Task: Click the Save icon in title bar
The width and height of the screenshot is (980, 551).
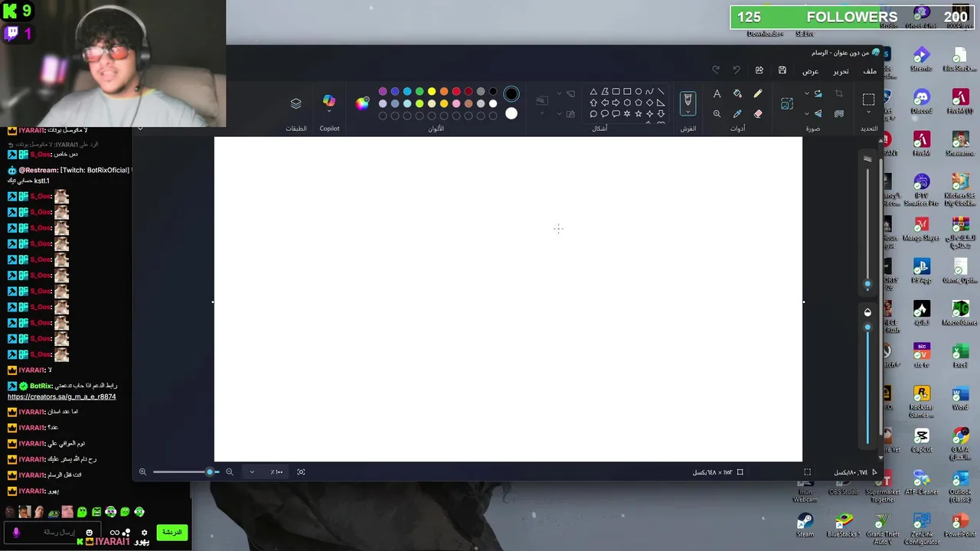Action: coord(782,70)
